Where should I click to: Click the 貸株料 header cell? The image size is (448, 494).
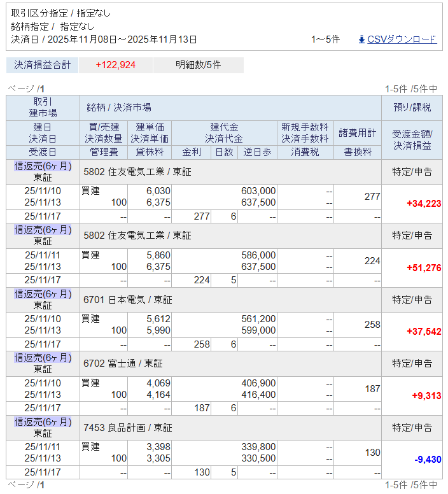pyautogui.click(x=150, y=152)
